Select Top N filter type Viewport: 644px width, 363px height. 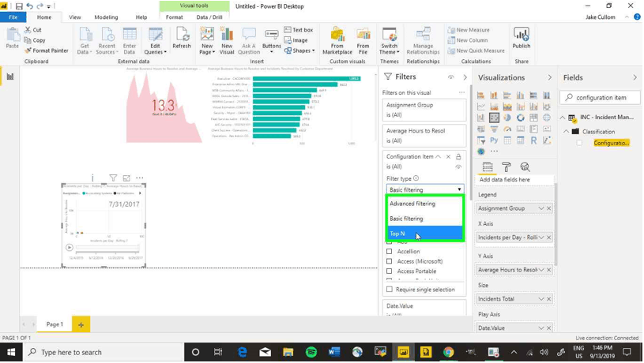coord(425,234)
